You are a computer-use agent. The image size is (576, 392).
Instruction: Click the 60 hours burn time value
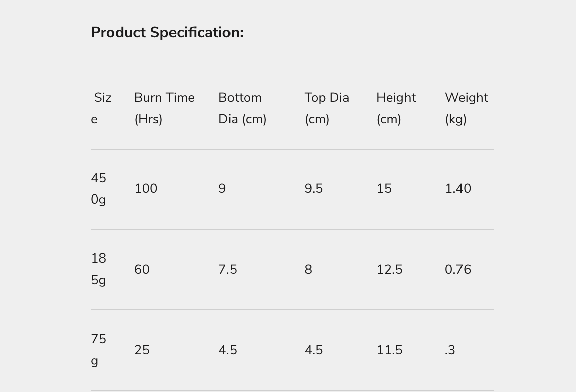click(142, 270)
